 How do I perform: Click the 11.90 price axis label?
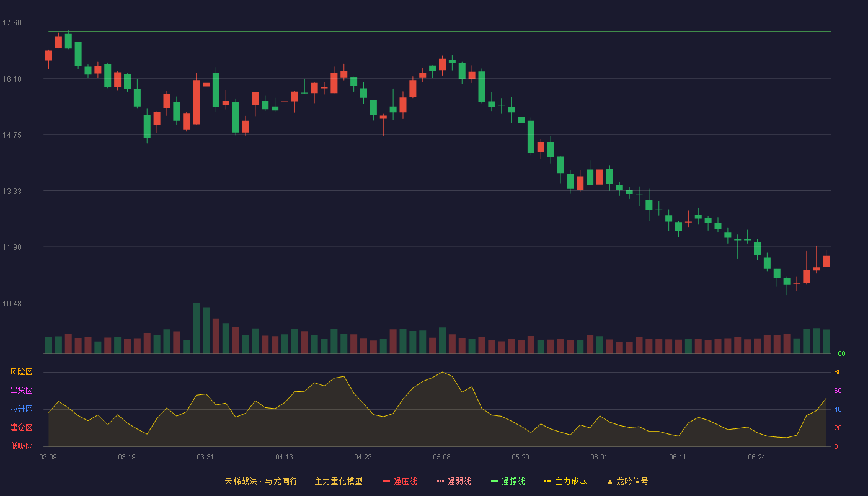pyautogui.click(x=12, y=247)
